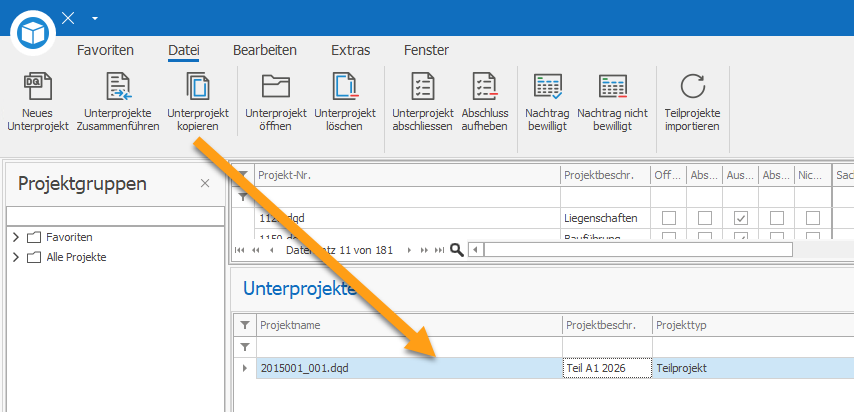Open the Fenster tab

tap(426, 51)
